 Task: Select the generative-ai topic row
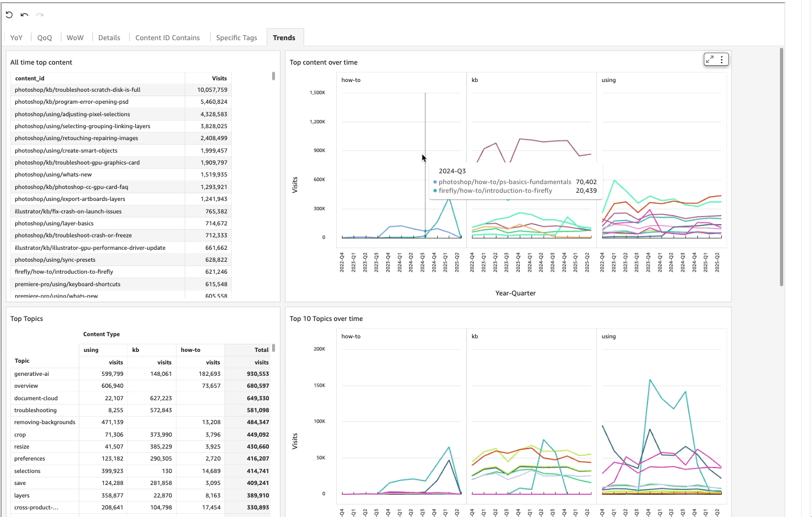[141, 374]
